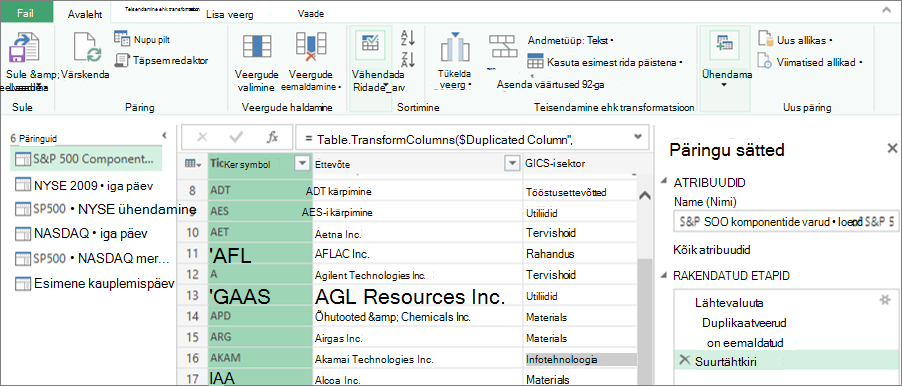Open Andmetüüp: Tekst dropdown

[571, 40]
